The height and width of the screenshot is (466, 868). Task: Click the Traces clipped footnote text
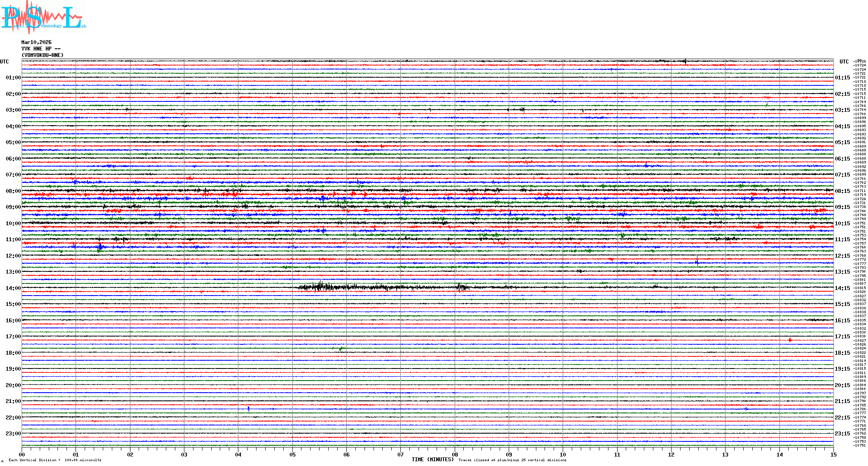[512, 460]
